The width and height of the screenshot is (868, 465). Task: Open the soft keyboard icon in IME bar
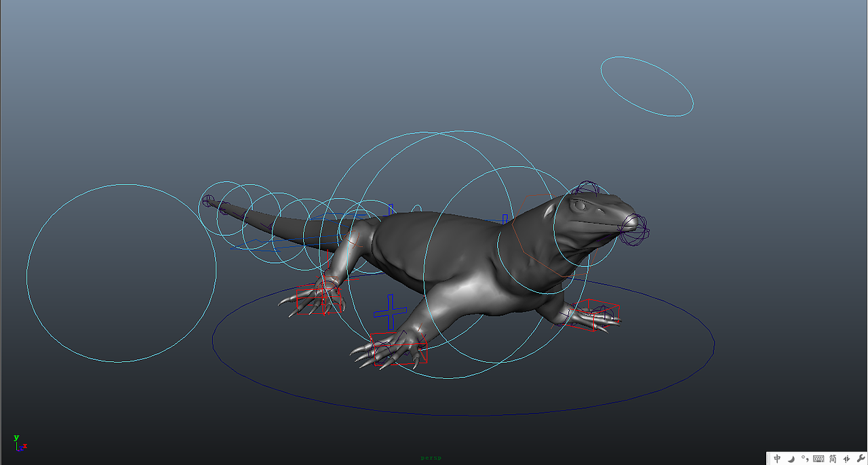click(818, 459)
